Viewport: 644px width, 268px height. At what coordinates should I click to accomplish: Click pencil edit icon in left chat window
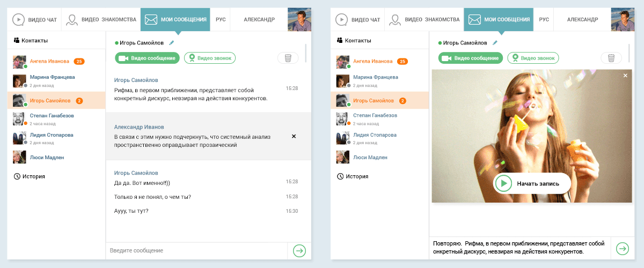point(172,43)
